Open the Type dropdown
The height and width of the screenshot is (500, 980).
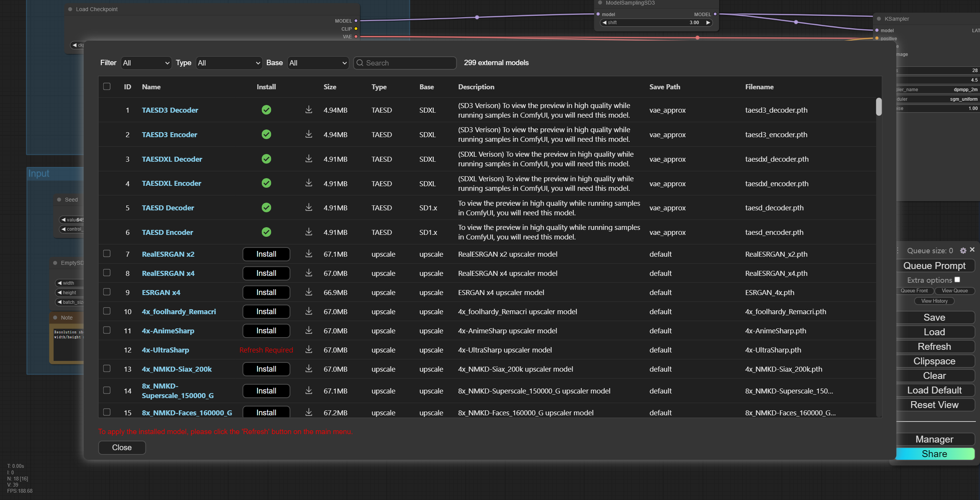[229, 63]
